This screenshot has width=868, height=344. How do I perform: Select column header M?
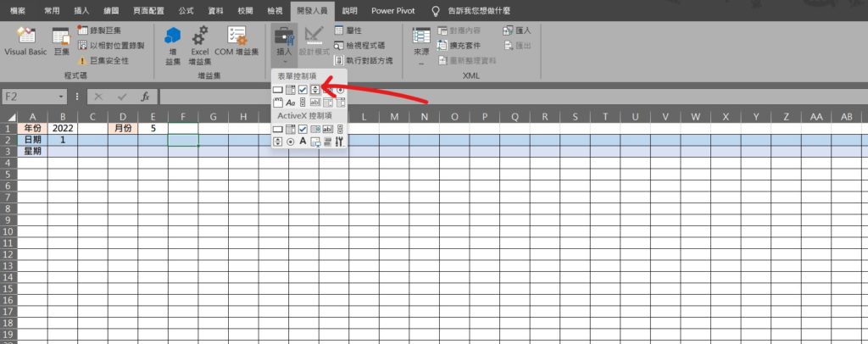point(394,117)
